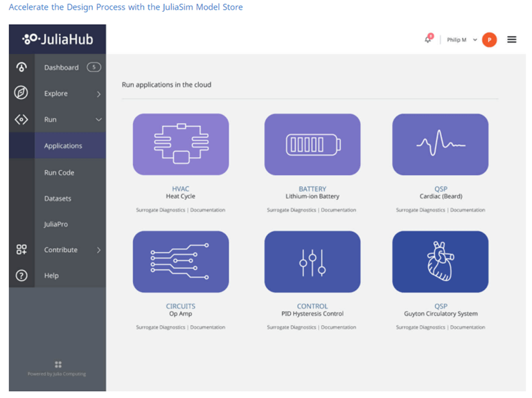Expand the Contribute submenu chevron
Viewport: 532px width, 398px height.
pyautogui.click(x=99, y=250)
